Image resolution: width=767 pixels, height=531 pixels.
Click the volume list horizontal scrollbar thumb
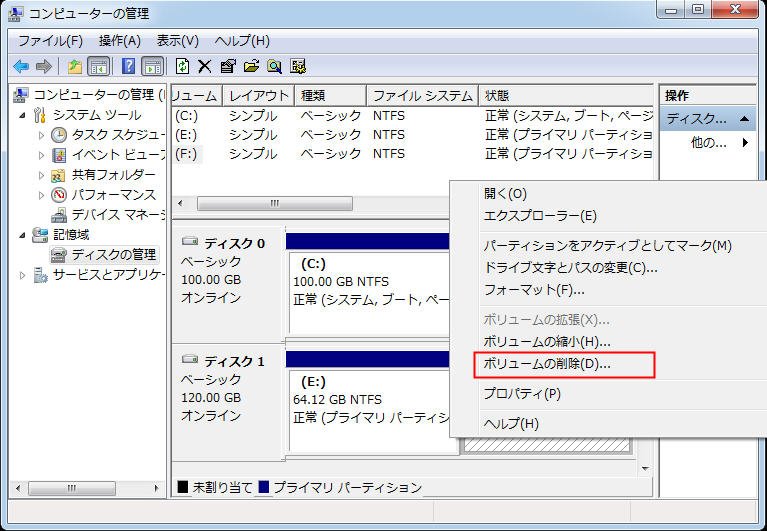point(274,203)
